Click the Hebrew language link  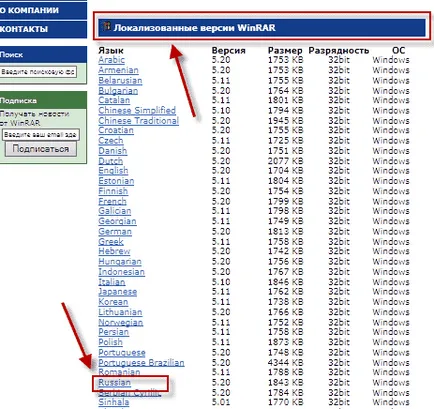[114, 251]
